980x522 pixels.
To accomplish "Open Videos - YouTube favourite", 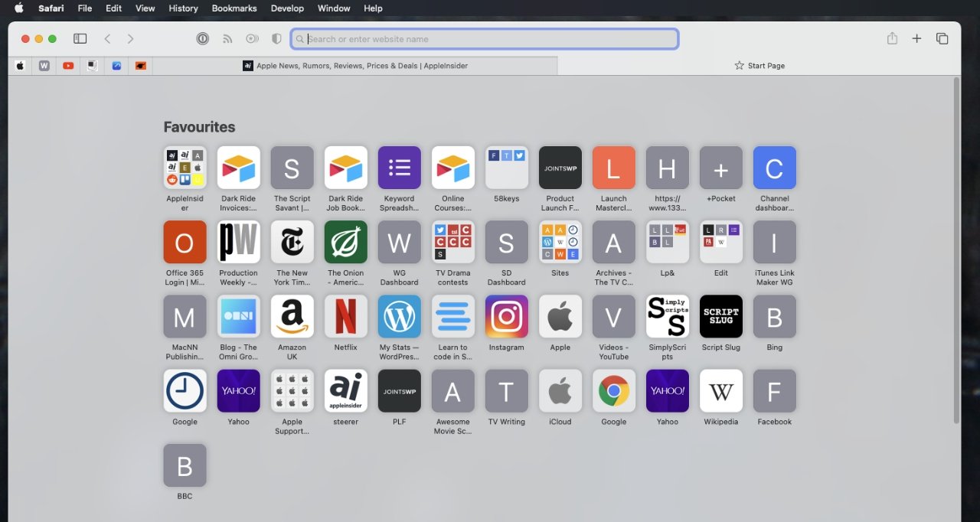I will (613, 316).
